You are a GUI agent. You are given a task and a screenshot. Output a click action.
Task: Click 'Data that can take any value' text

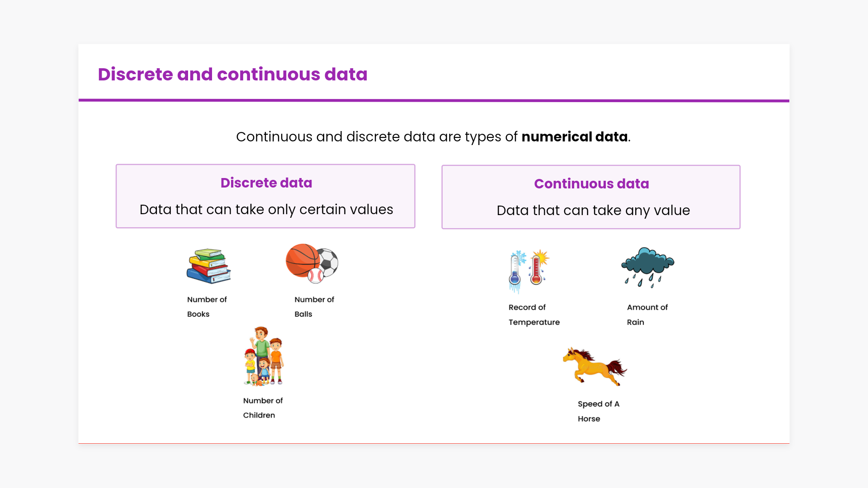593,210
